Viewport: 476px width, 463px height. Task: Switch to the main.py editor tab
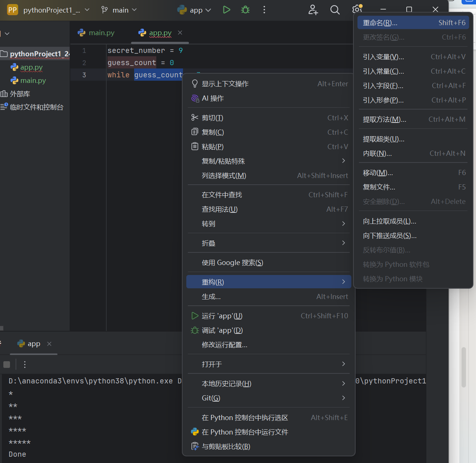[x=96, y=33]
